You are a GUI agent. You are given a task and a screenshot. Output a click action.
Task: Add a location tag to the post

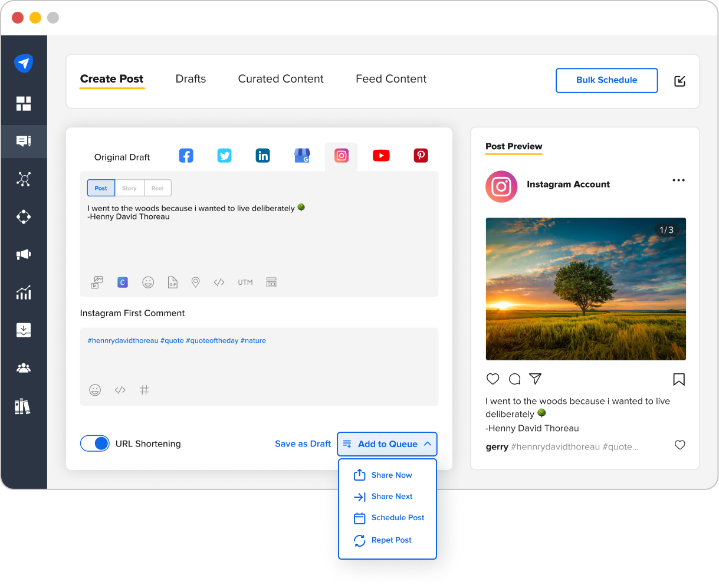point(195,282)
